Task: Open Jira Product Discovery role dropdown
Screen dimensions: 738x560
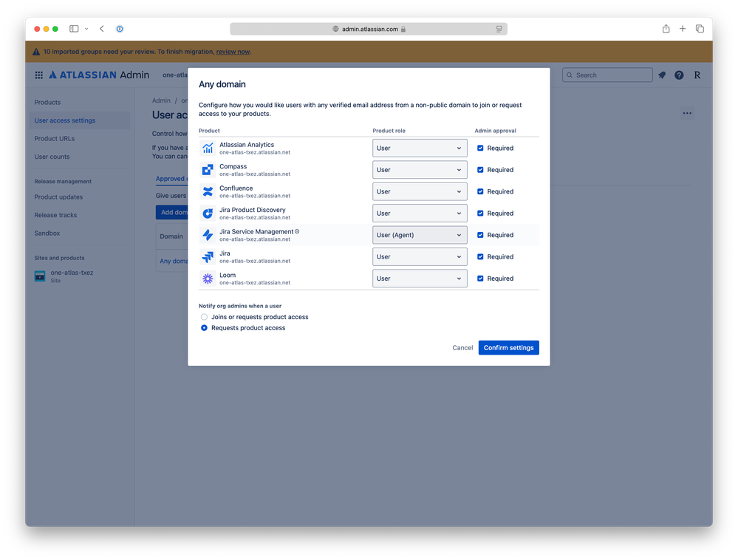Action: [x=420, y=214]
